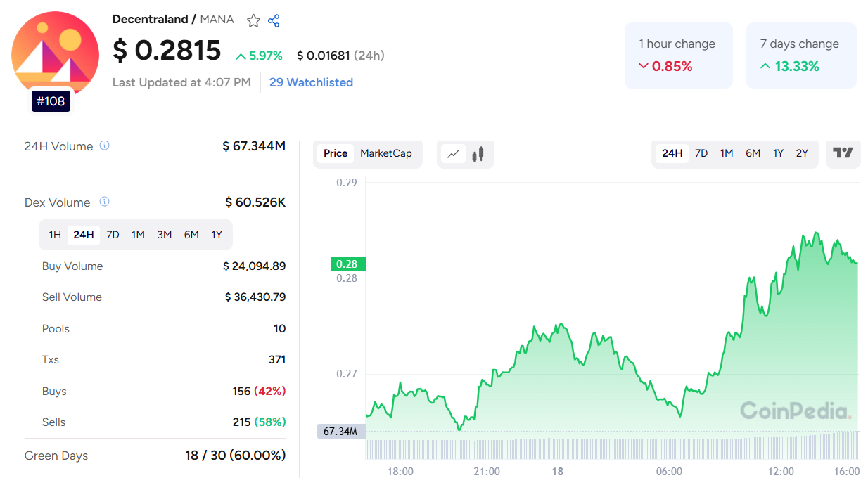Share Decentraland page via share icon
This screenshot has height=478, width=868.
pyautogui.click(x=274, y=20)
